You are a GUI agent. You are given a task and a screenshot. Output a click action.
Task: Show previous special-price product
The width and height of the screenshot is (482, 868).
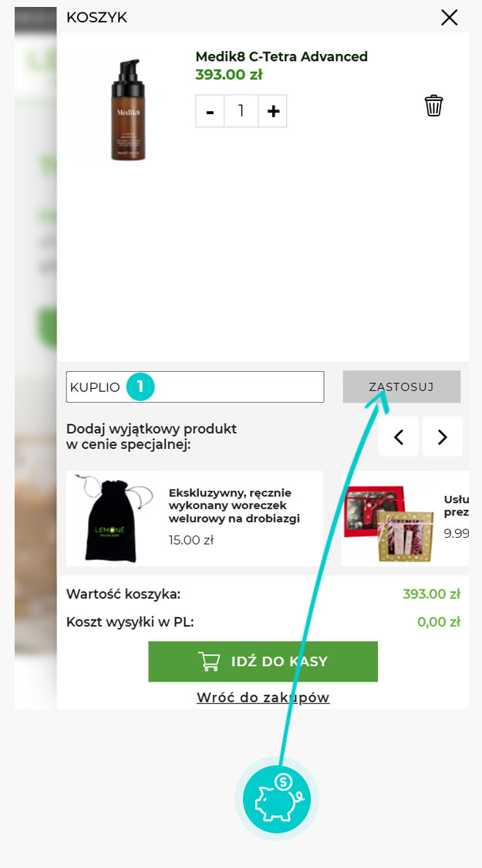coord(399,437)
